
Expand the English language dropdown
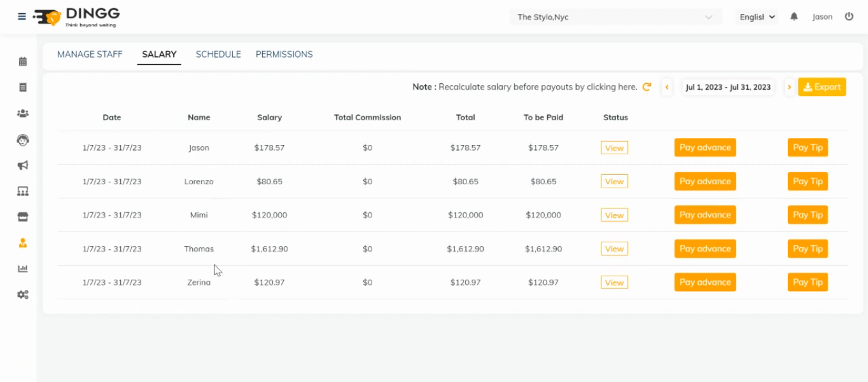pos(757,17)
